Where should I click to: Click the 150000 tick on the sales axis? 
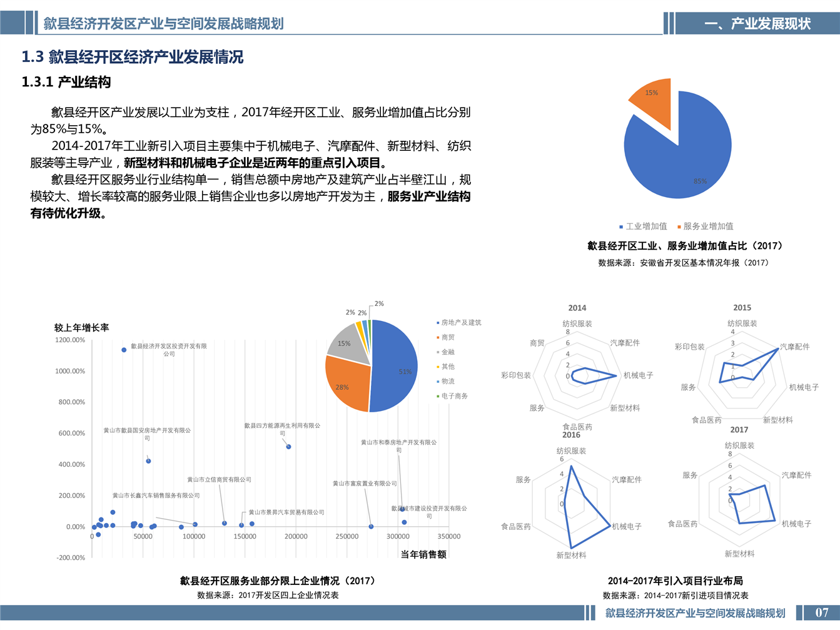coord(245,537)
